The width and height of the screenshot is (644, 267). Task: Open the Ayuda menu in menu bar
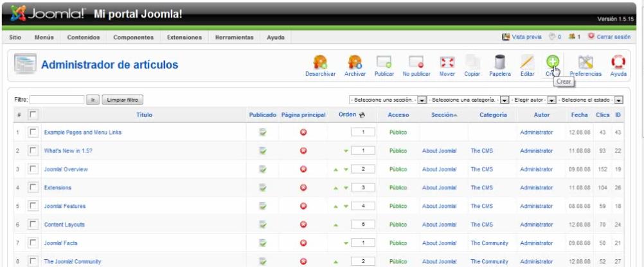pyautogui.click(x=276, y=37)
